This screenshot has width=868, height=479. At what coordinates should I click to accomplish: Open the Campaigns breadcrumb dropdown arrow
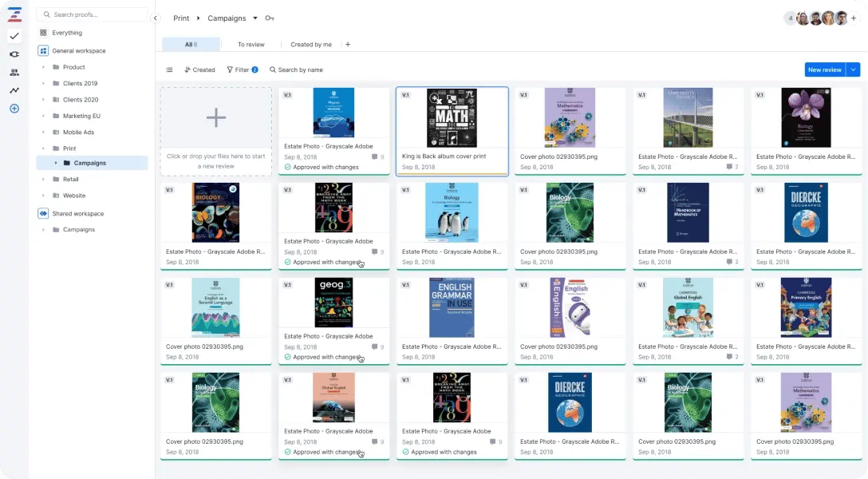tap(255, 18)
